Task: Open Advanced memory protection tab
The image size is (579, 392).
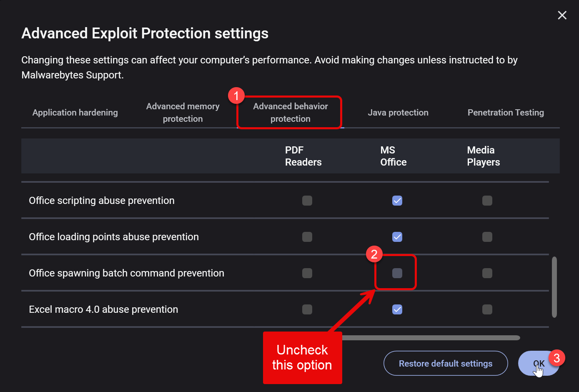Action: (183, 113)
